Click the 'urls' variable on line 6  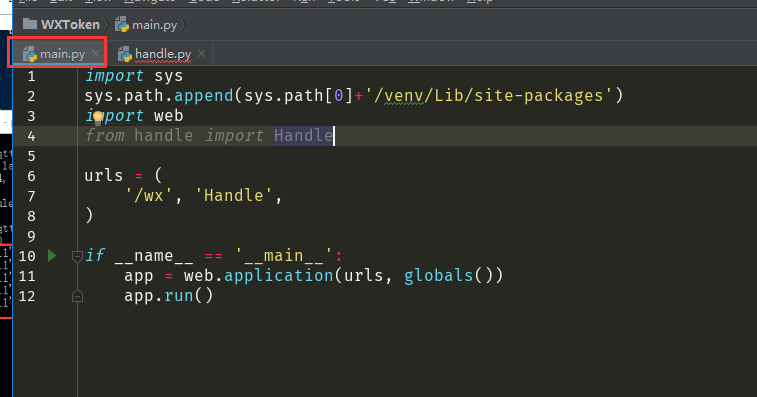(x=104, y=176)
